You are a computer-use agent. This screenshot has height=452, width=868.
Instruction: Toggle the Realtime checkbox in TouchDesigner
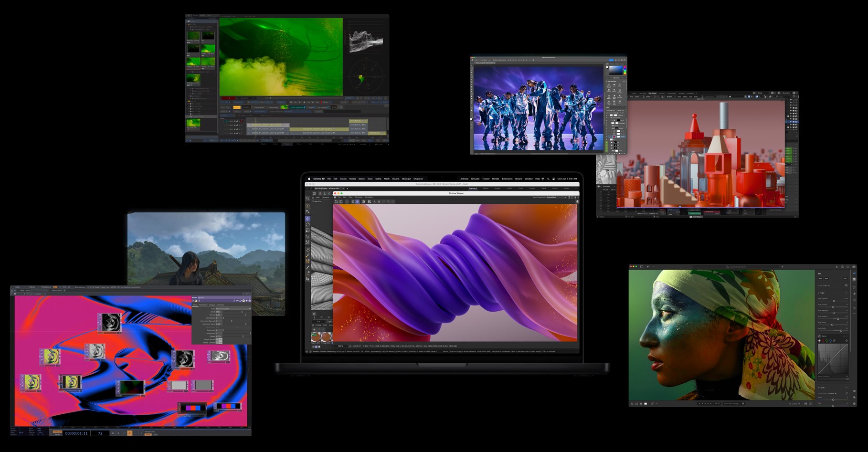tap(76, 287)
